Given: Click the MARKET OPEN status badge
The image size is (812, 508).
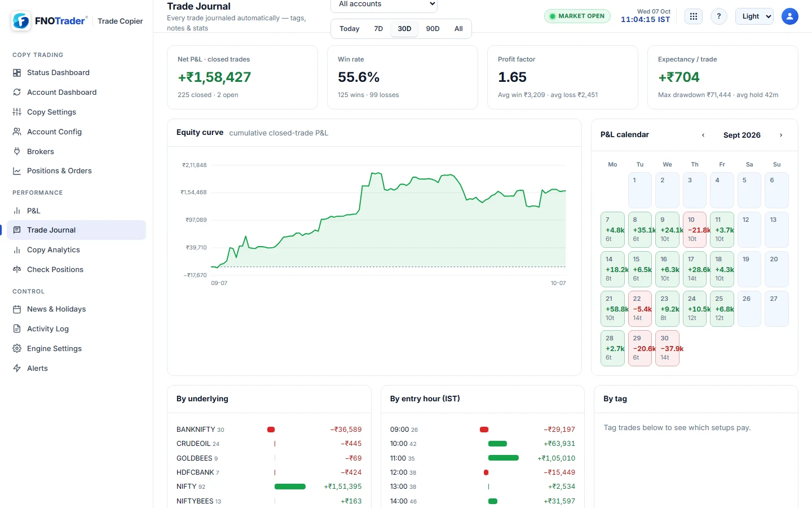Looking at the screenshot, I should (577, 16).
